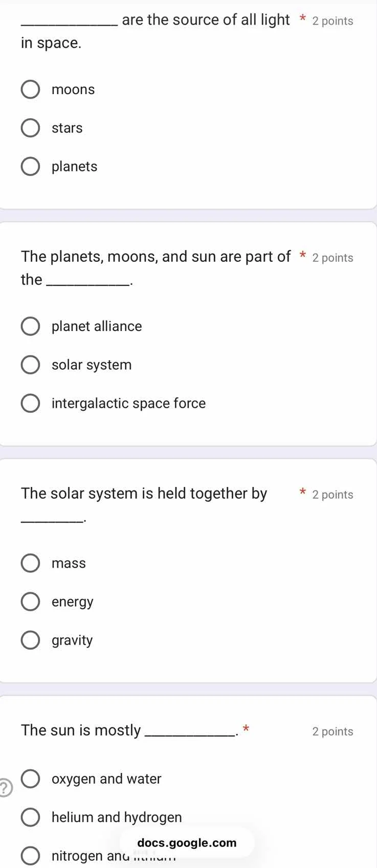Choose "solar system" as your answer
Image resolution: width=377 pixels, height=868 pixels.
tap(30, 364)
